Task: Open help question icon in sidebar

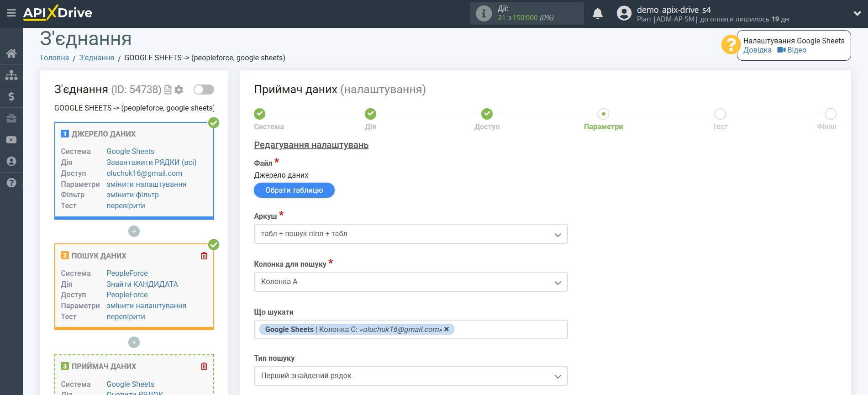Action: pos(11,183)
